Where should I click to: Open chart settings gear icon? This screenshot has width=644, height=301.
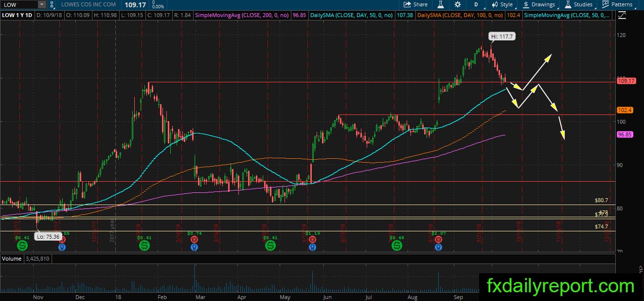(458, 4)
